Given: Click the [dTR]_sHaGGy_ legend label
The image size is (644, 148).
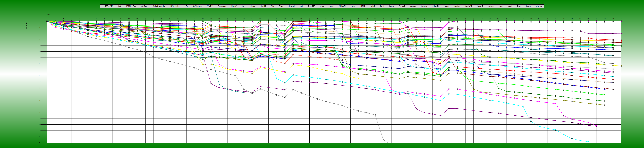Looking at the screenshot, I should [176, 6].
